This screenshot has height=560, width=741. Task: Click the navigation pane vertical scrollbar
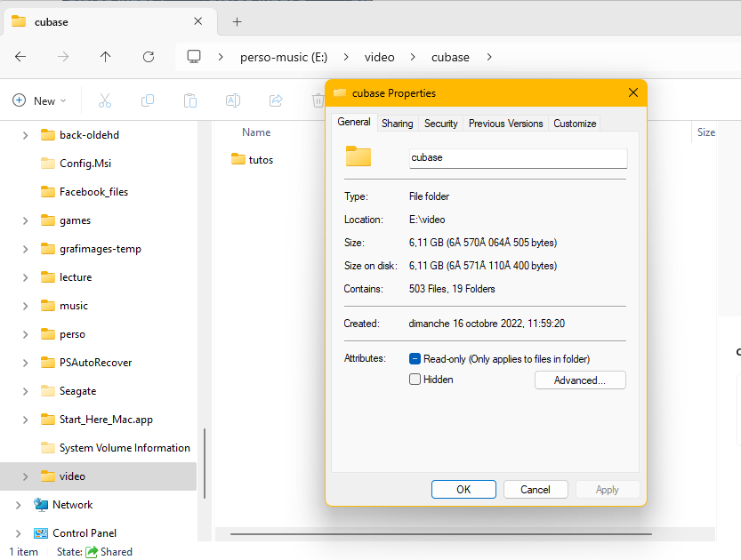click(x=205, y=463)
